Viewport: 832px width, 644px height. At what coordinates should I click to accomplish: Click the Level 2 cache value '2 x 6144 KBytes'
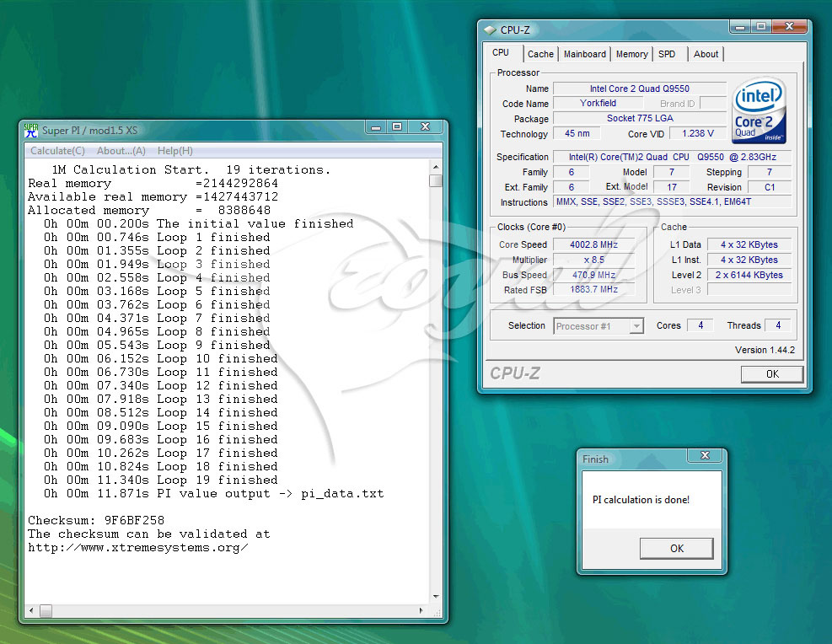749,275
